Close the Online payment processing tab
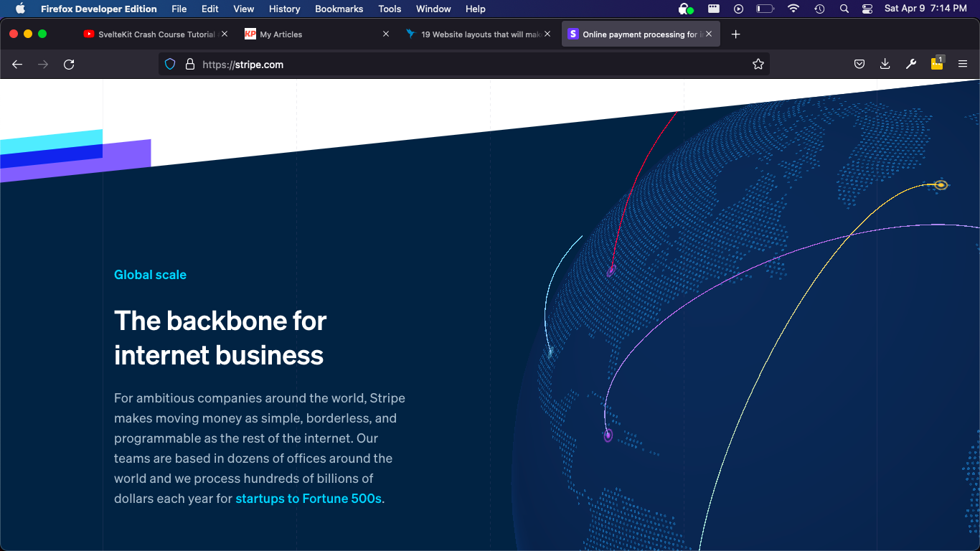Screen dimensions: 980x551 (709, 34)
